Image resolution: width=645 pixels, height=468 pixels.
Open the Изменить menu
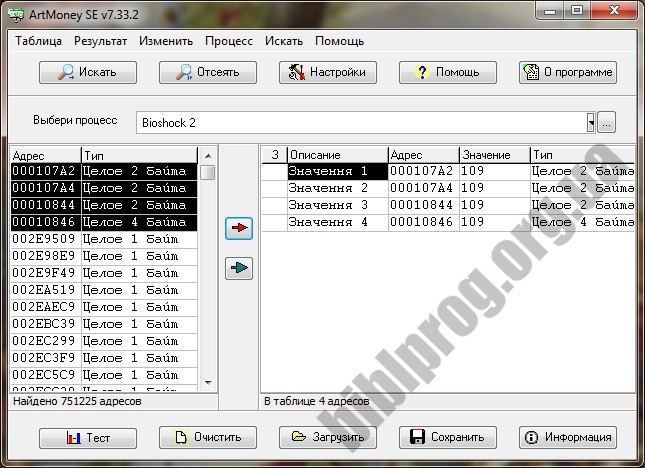click(x=166, y=41)
